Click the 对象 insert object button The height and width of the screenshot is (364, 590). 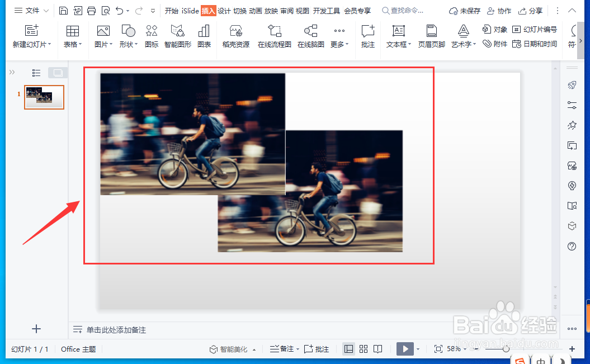tap(494, 29)
